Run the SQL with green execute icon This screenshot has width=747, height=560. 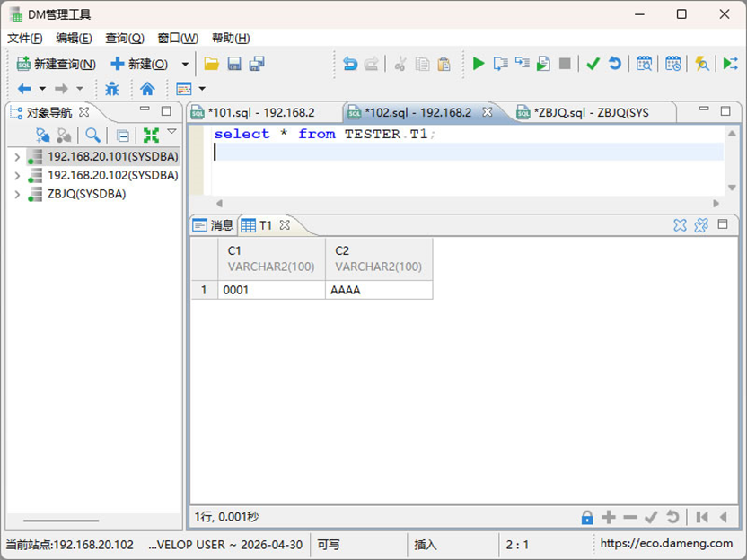click(x=479, y=64)
